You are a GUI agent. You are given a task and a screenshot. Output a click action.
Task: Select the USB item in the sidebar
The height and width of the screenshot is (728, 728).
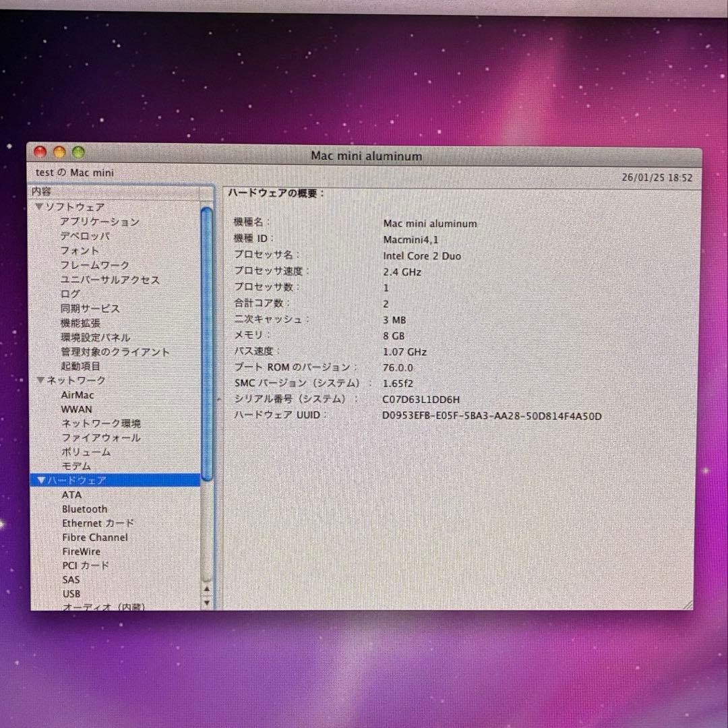(x=71, y=593)
